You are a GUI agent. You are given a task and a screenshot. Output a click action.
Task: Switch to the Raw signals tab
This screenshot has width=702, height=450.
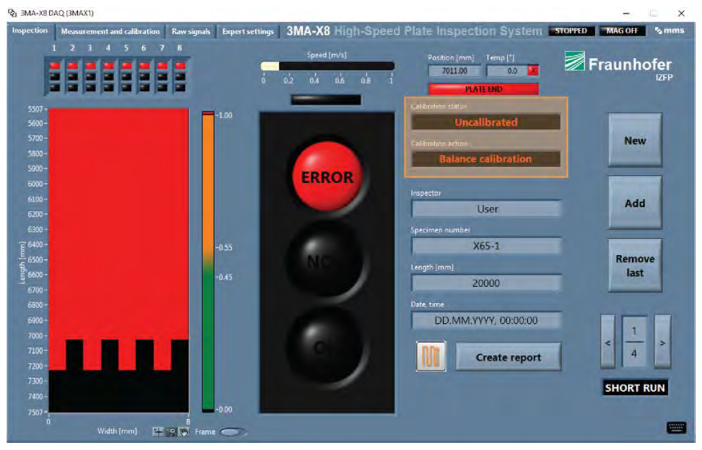[x=191, y=32]
